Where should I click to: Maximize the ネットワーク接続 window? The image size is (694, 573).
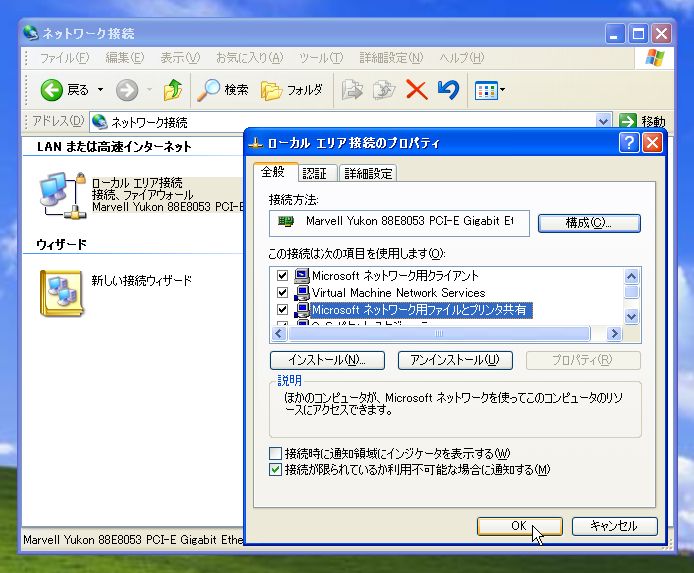coord(638,34)
